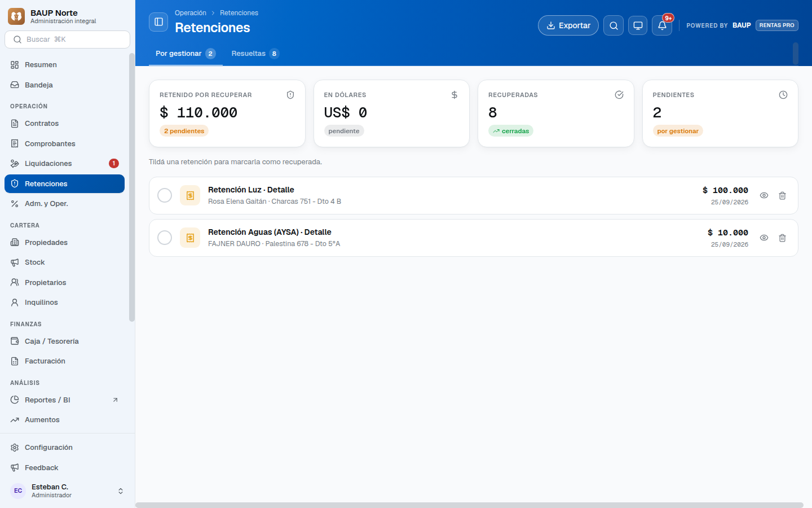The height and width of the screenshot is (508, 812).
Task: Click the Retención Aguas receipt icon
Action: [x=190, y=238]
